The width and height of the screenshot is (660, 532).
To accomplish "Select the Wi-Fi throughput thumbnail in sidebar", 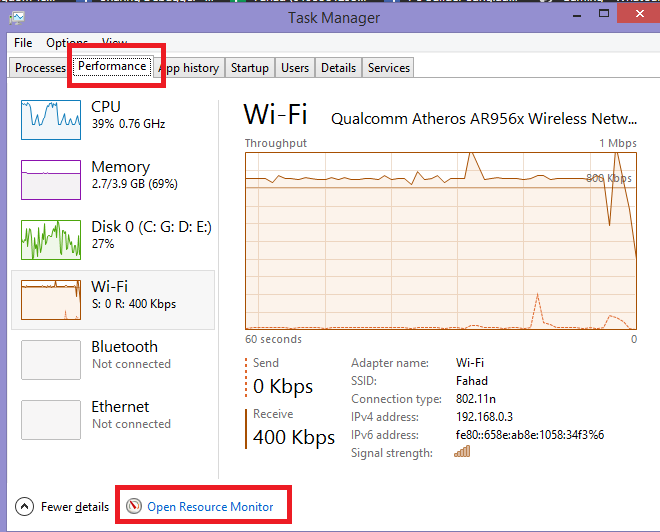I will (x=51, y=300).
